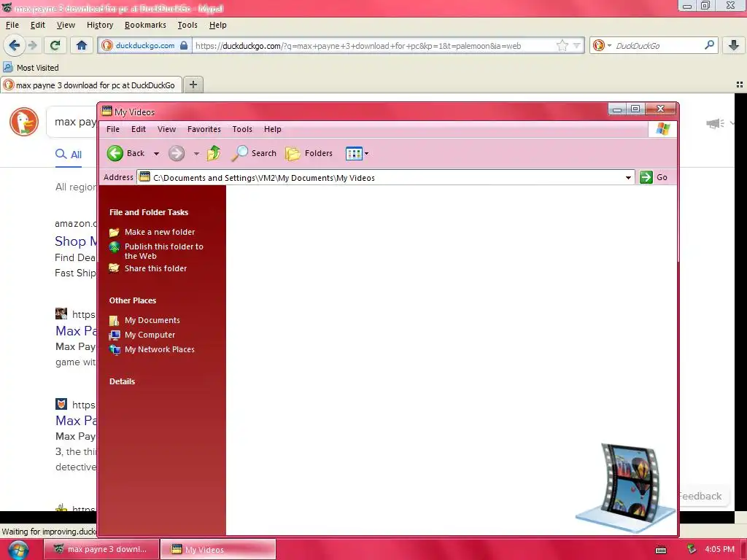
Task: Go to the browser Home page
Action: click(x=82, y=45)
